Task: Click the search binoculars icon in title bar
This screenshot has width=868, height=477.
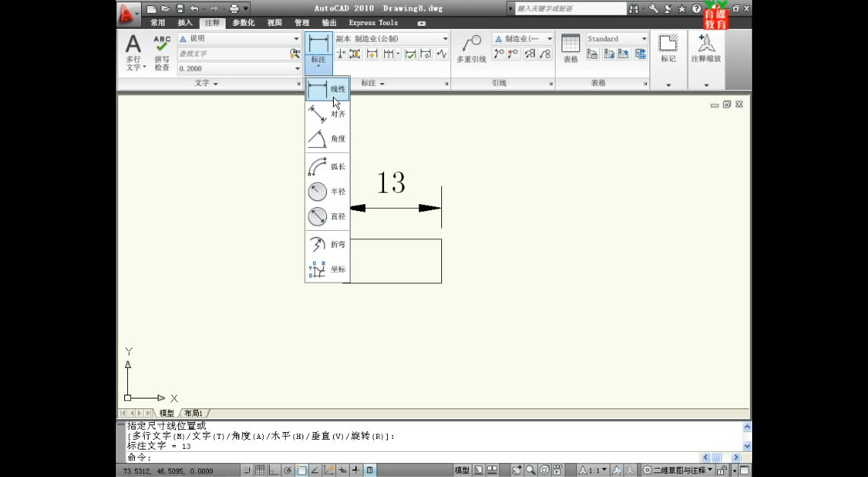Action: pyautogui.click(x=633, y=9)
